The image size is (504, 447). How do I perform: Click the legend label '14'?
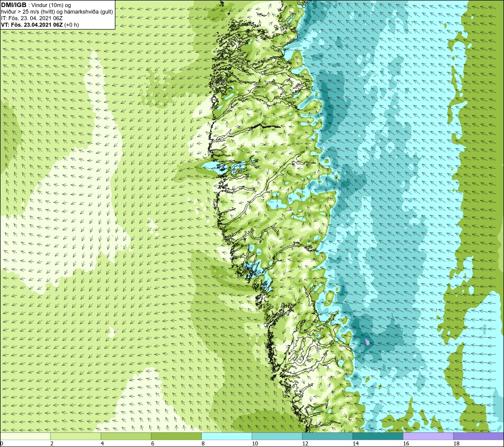click(355, 444)
